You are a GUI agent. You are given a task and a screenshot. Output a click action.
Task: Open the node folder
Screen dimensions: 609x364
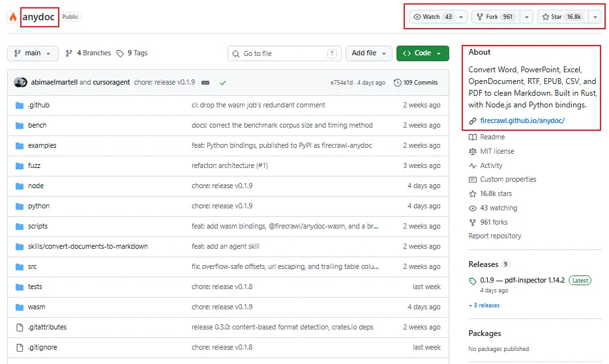tap(36, 186)
